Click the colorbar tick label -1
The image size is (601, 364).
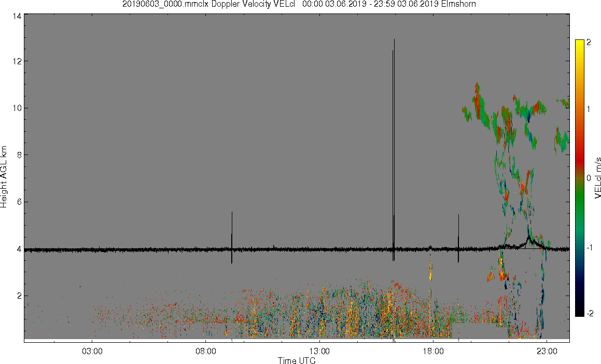[590, 247]
